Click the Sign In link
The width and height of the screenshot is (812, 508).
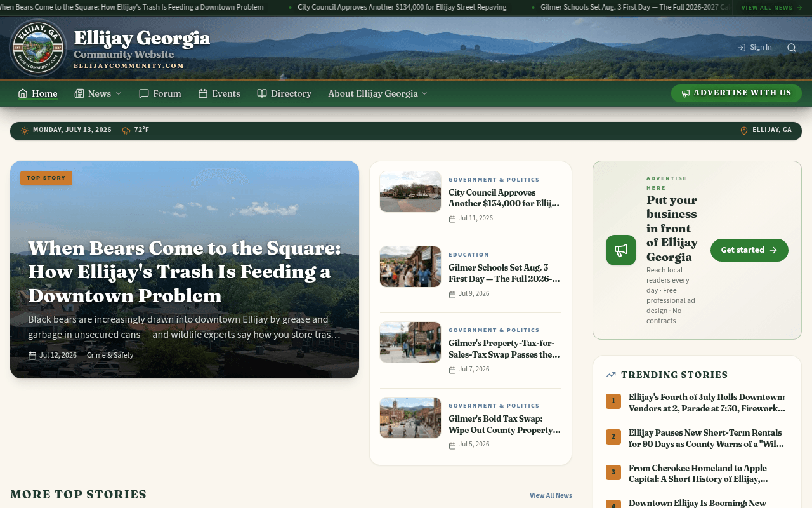tap(755, 48)
